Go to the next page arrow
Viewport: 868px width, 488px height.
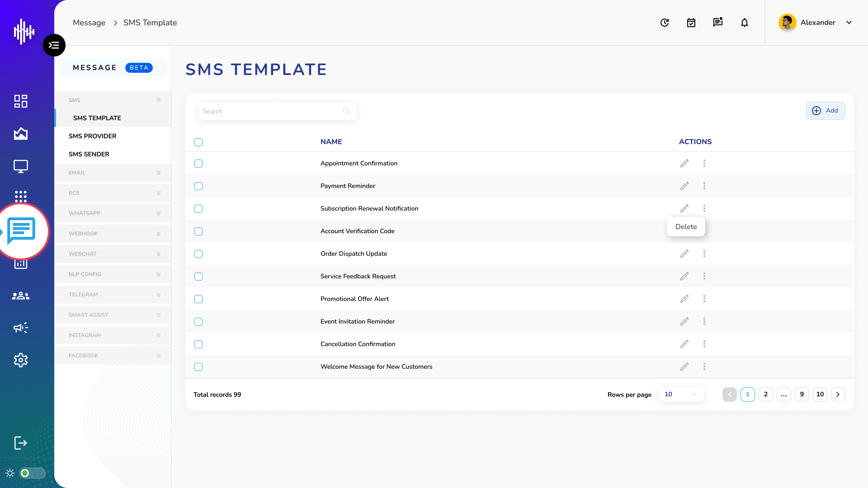tap(838, 394)
